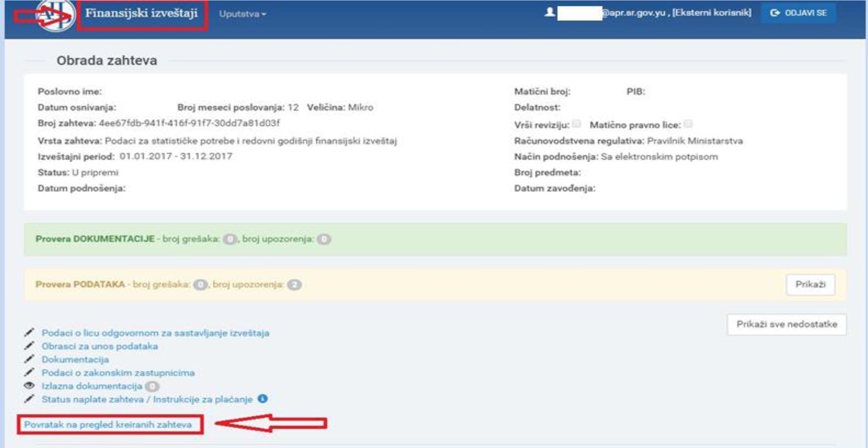Click the info icon next to Instrukcije za plaćanje

(263, 399)
